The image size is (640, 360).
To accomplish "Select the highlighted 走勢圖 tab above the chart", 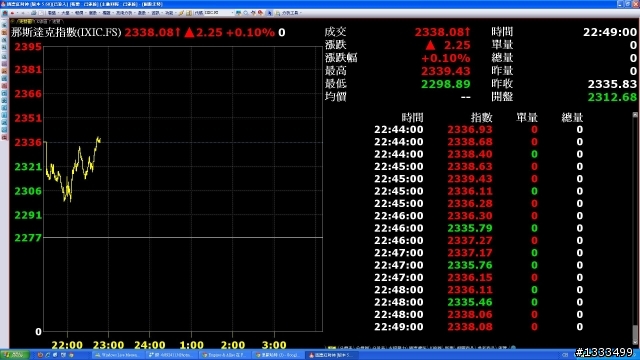I will [25, 21].
